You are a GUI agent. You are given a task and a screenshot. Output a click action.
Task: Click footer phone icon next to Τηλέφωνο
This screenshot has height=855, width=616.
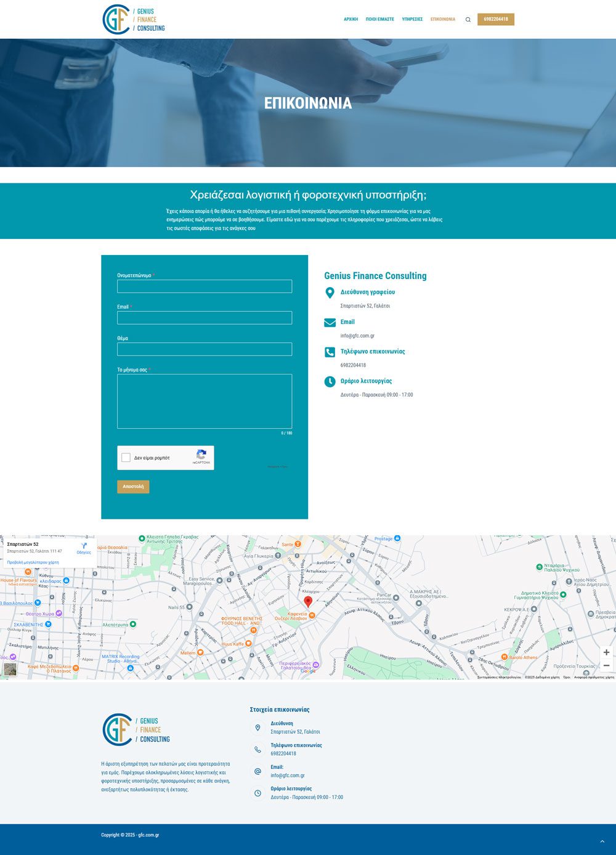(x=257, y=750)
